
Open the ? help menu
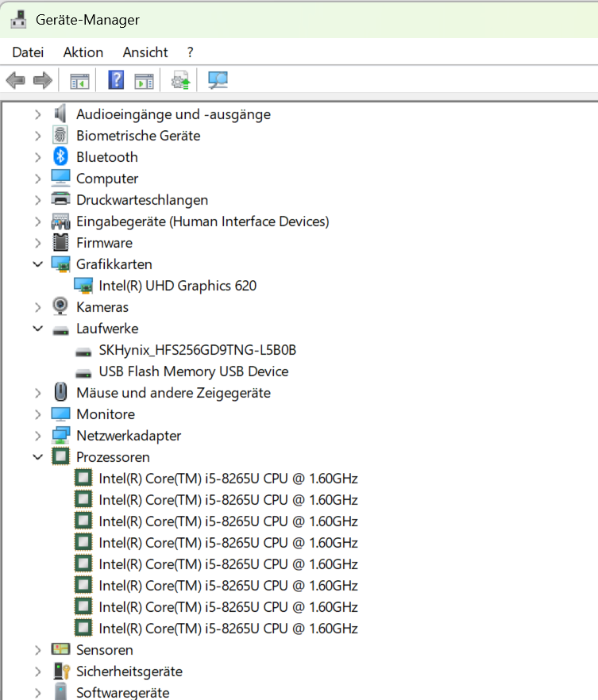tap(191, 52)
